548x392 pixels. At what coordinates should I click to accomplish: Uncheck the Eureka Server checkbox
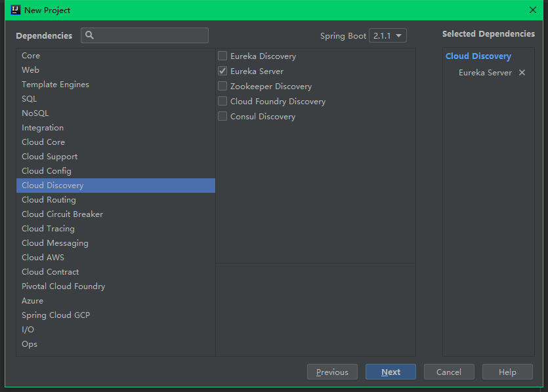[222, 71]
